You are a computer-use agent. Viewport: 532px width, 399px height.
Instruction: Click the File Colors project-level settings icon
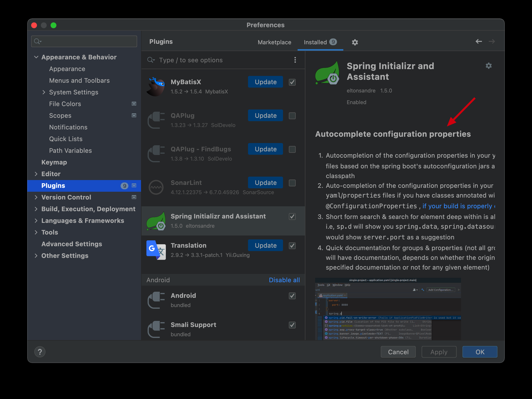coord(134,104)
